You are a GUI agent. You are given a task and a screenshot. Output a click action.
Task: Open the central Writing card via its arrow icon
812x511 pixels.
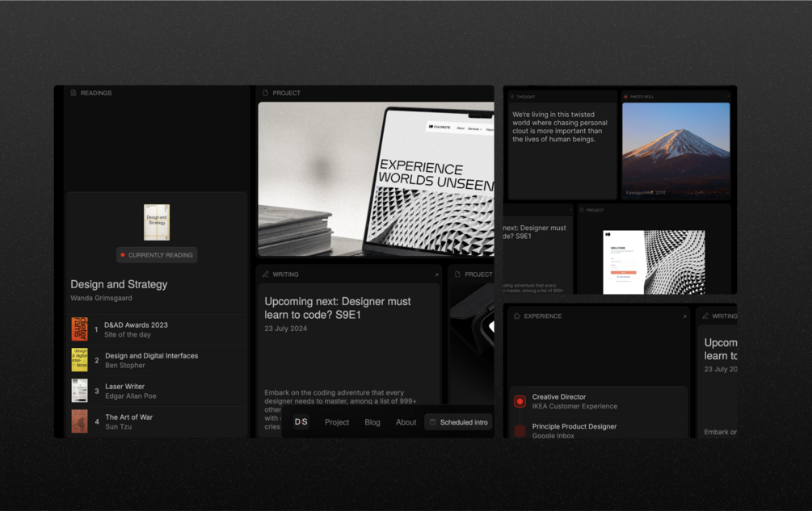436,274
